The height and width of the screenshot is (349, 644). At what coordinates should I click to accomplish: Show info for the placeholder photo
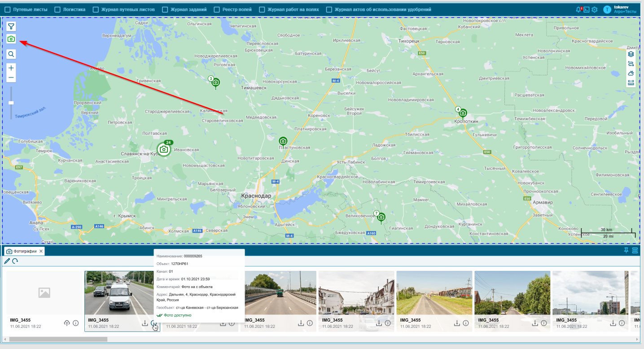pyautogui.click(x=76, y=323)
